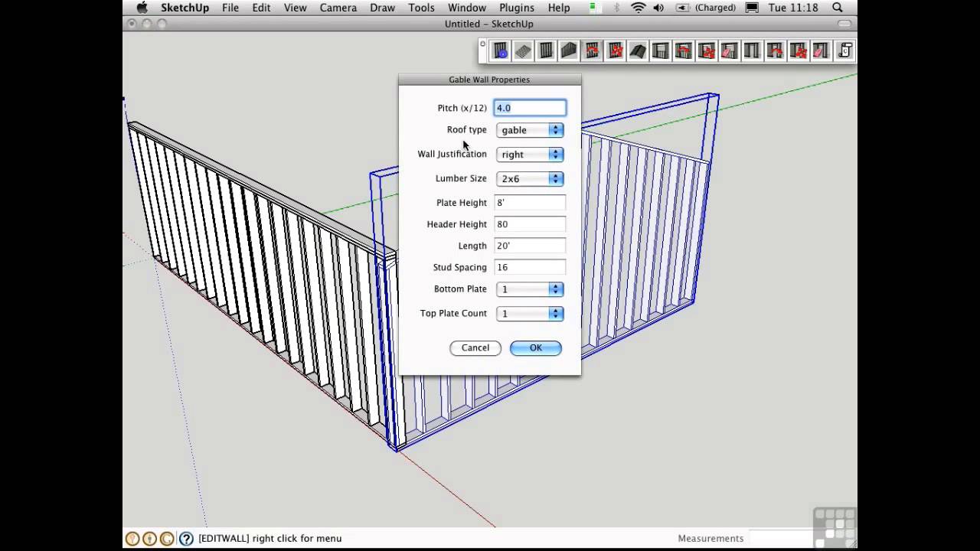
Task: Open the Lumber Size dropdown showing 2x6
Action: coord(530,179)
